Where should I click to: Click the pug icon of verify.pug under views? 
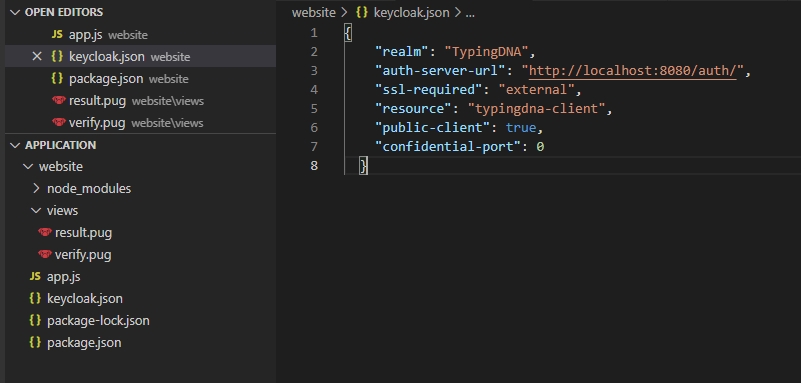point(45,254)
